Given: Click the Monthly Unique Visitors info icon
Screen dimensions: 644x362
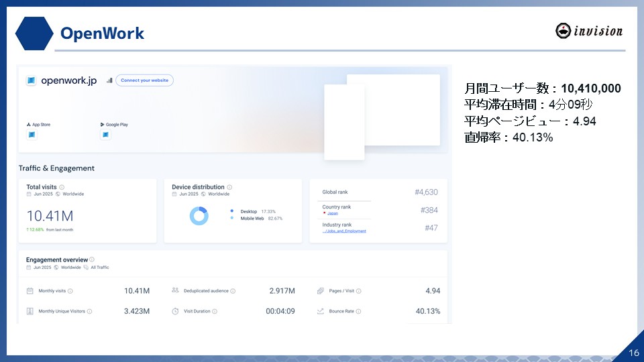Looking at the screenshot, I should point(89,312).
